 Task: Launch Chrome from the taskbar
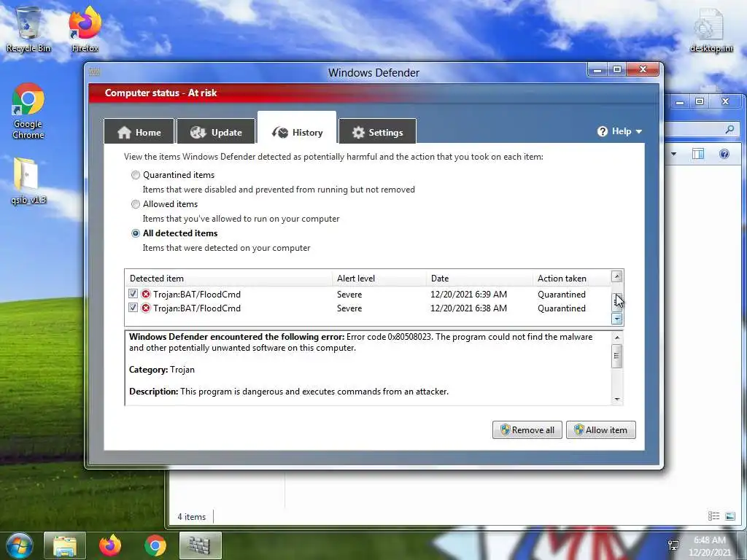tap(155, 545)
